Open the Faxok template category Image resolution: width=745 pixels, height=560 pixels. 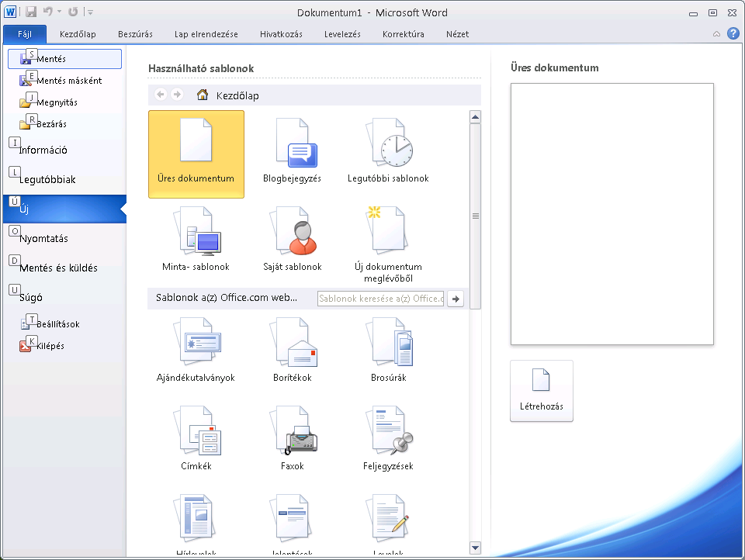coord(293,442)
